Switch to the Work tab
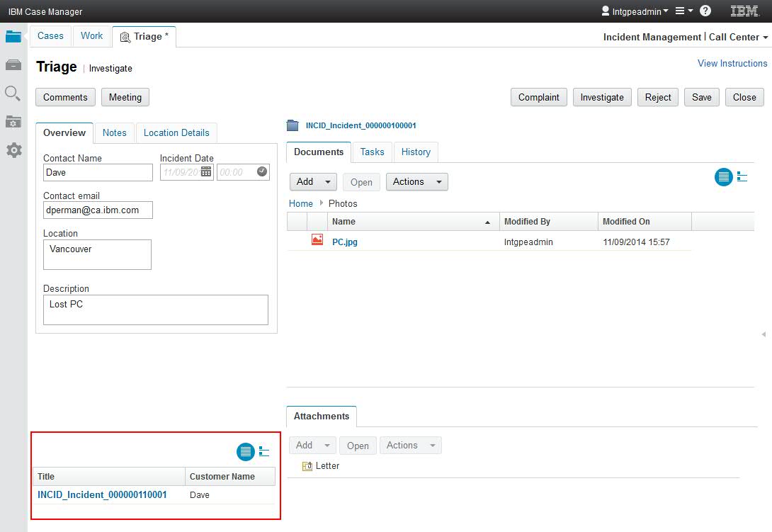 [x=91, y=36]
